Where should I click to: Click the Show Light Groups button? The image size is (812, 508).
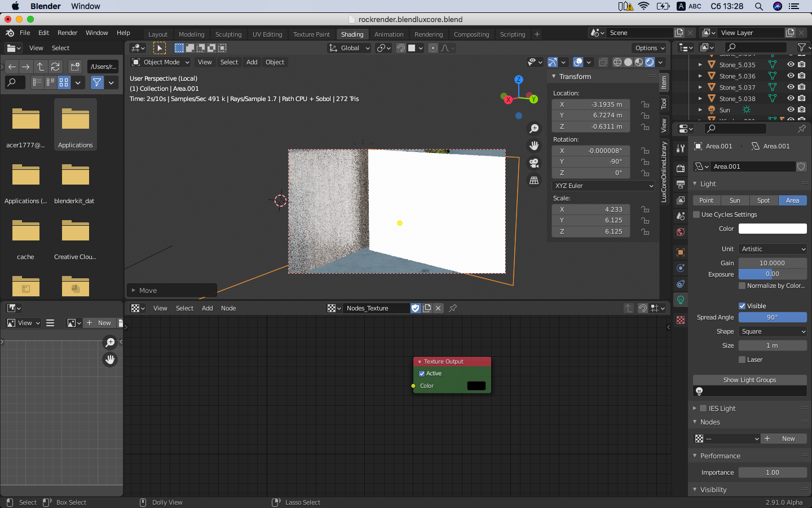click(749, 380)
